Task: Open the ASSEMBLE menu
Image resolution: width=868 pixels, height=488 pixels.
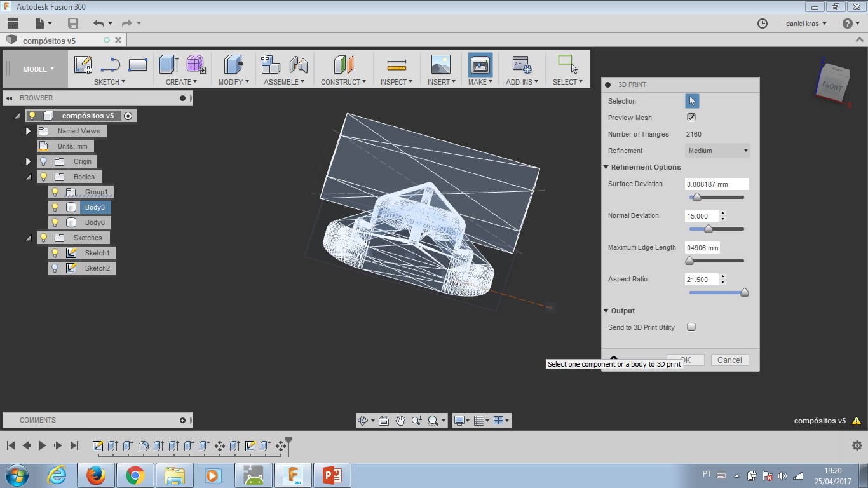Action: click(x=283, y=82)
